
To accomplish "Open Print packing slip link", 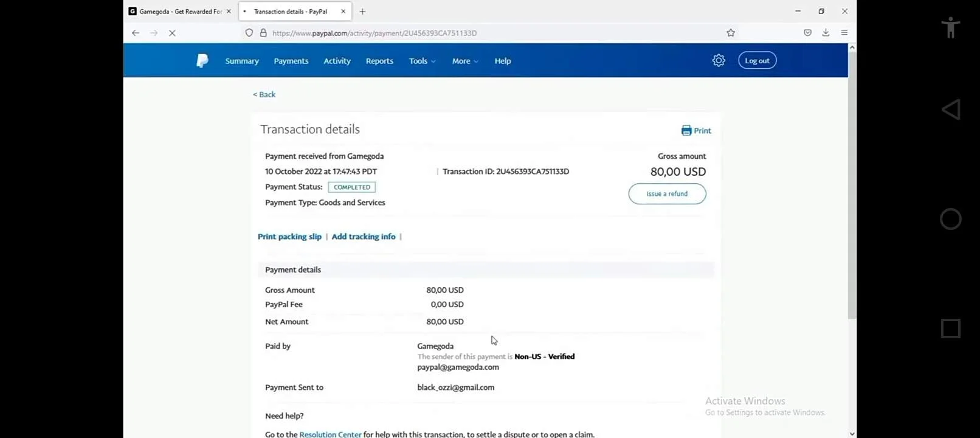I will click(x=289, y=237).
